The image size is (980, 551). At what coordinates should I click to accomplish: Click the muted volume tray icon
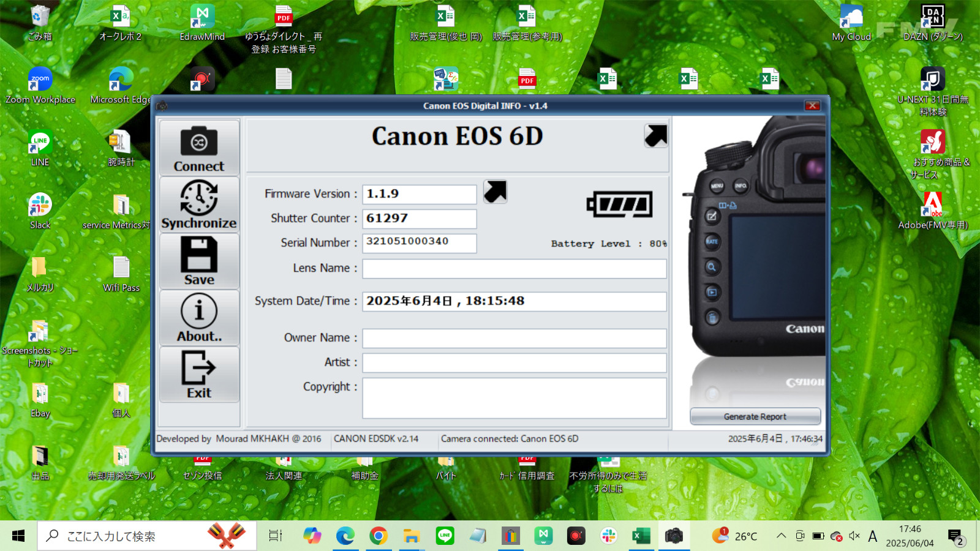pyautogui.click(x=854, y=536)
